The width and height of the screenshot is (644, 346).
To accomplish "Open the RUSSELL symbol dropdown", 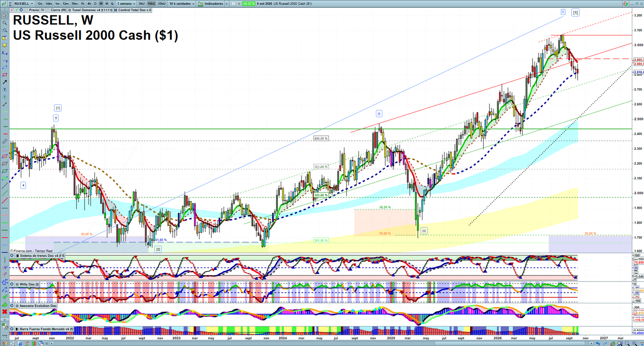I will [x=24, y=4].
